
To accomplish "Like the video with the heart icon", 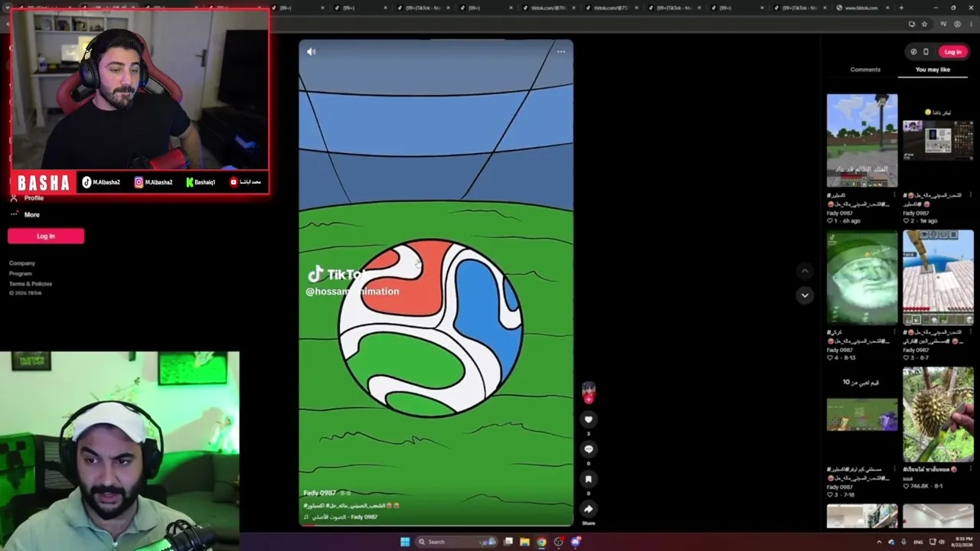I will (x=588, y=419).
